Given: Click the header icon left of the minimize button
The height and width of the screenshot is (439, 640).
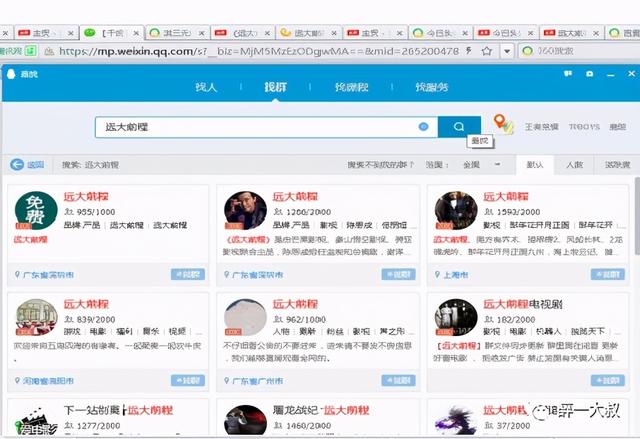Looking at the screenshot, I should coord(589,74).
